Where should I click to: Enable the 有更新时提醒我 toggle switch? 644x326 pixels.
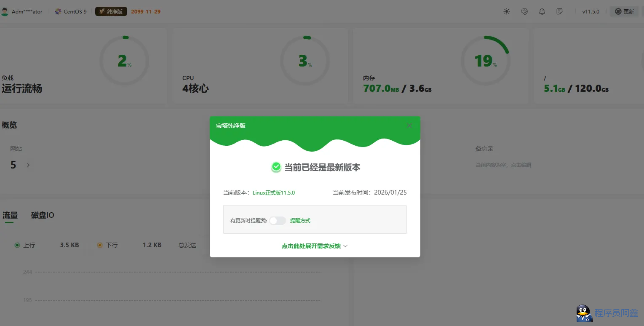coord(278,221)
